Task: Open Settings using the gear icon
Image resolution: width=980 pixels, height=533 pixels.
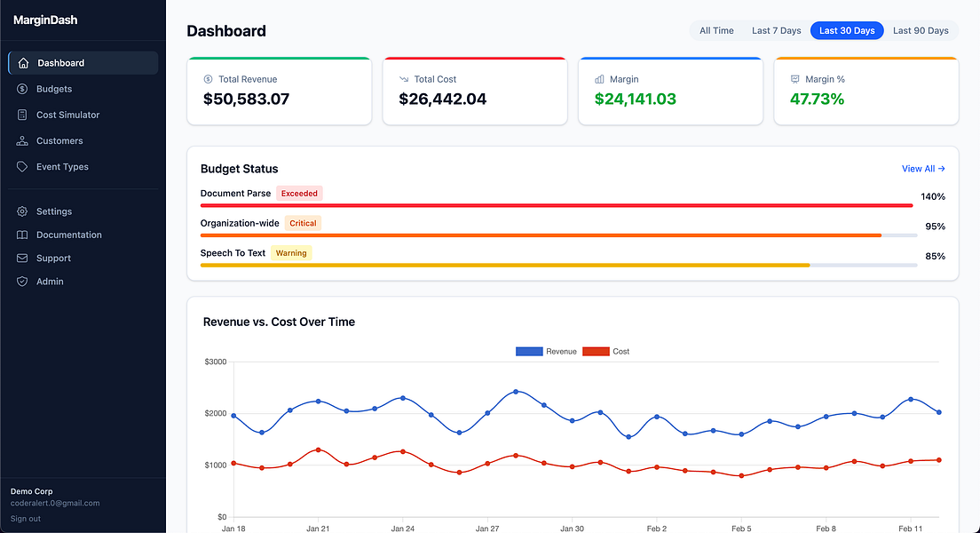Action: tap(22, 211)
